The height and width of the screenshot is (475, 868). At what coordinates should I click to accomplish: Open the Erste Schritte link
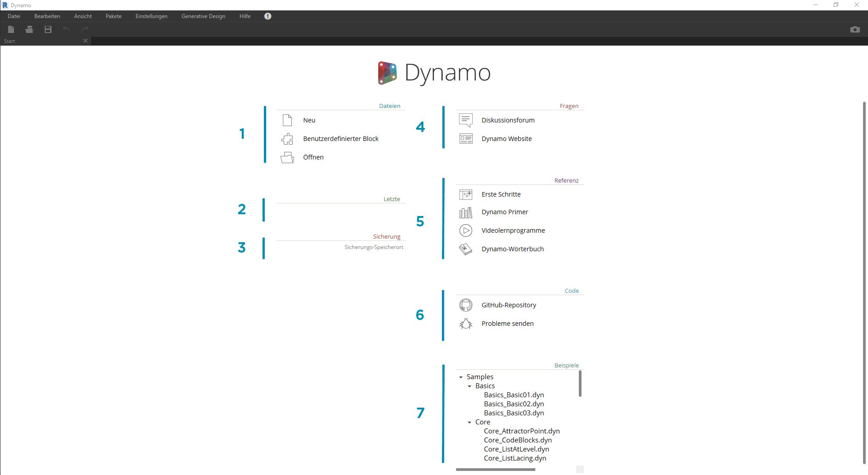click(x=501, y=194)
